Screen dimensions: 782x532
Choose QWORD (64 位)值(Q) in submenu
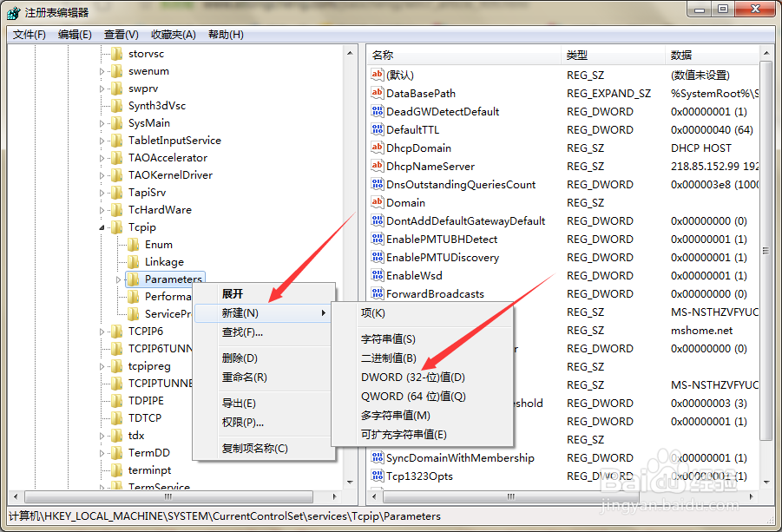click(422, 397)
